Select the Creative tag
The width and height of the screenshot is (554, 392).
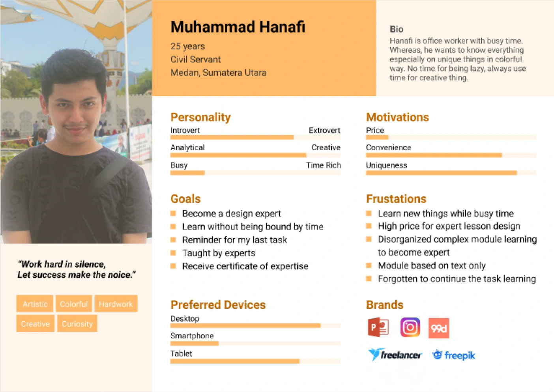(x=35, y=323)
